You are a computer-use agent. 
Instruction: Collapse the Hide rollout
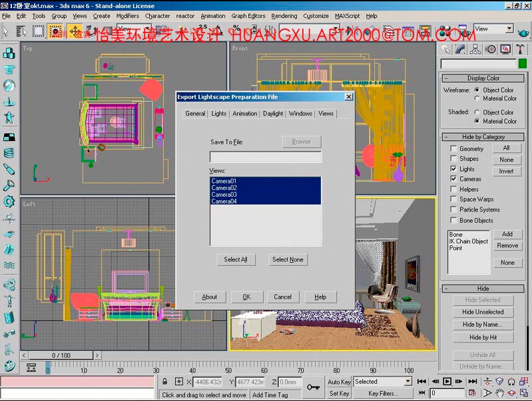[483, 289]
